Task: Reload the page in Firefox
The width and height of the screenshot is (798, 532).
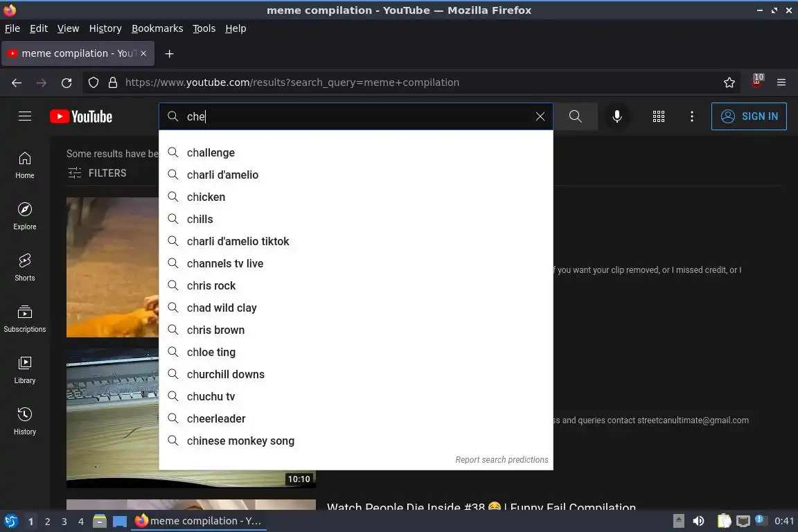Action: tap(66, 82)
